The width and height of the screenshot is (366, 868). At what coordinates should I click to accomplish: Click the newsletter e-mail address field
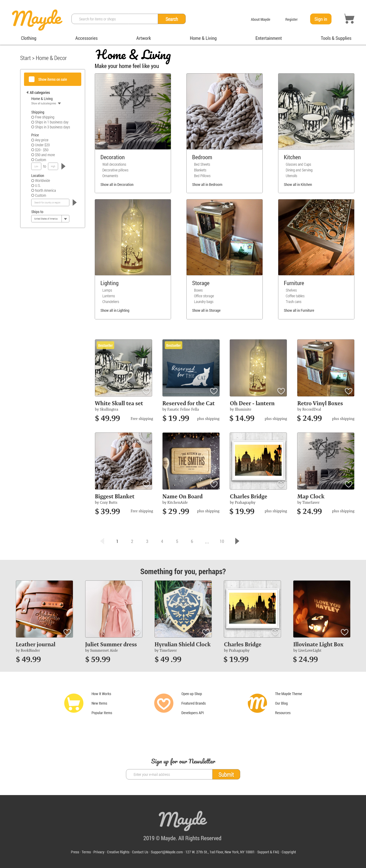point(169,774)
